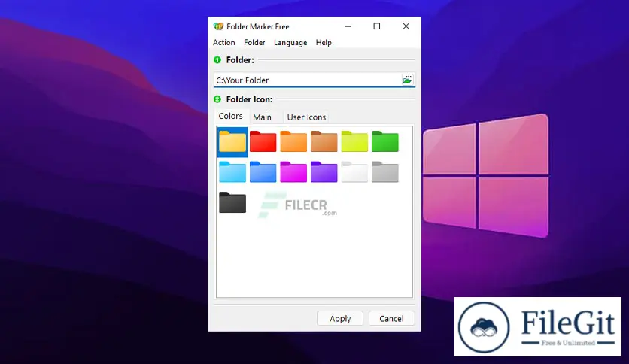This screenshot has width=629, height=364.
Task: Select the brown folder icon
Action: (x=324, y=141)
